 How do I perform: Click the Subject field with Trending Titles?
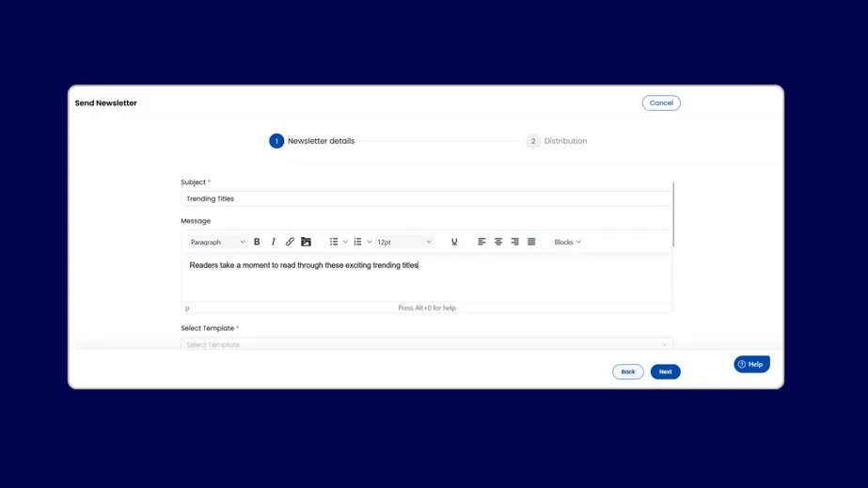[x=426, y=198]
